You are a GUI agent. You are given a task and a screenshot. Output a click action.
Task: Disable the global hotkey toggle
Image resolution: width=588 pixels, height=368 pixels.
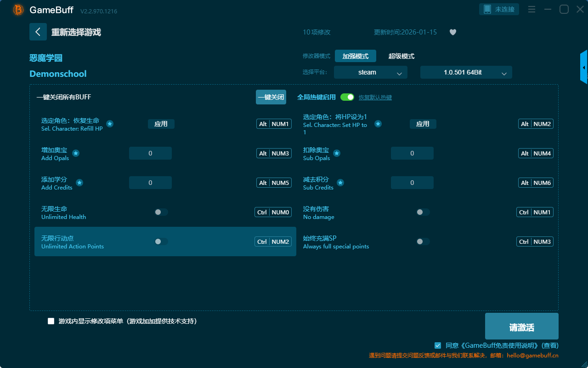347,97
